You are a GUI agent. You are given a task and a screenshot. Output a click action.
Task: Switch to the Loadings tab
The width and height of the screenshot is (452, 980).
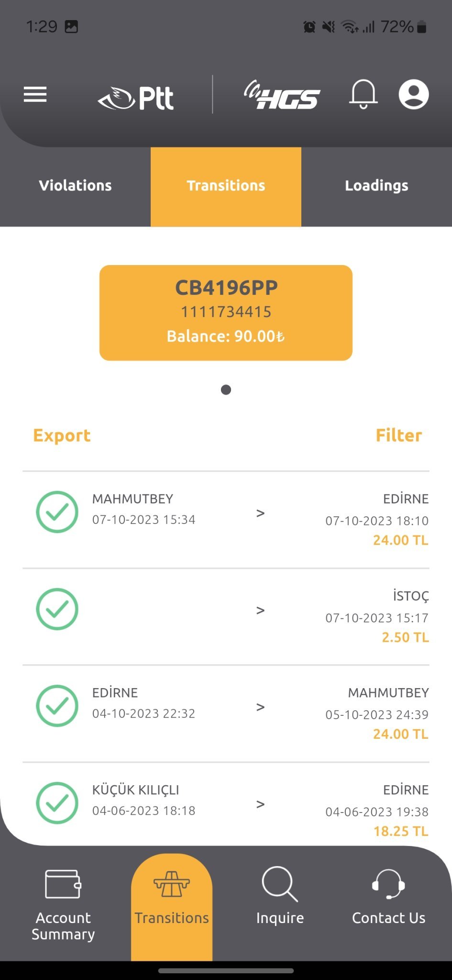coord(376,186)
